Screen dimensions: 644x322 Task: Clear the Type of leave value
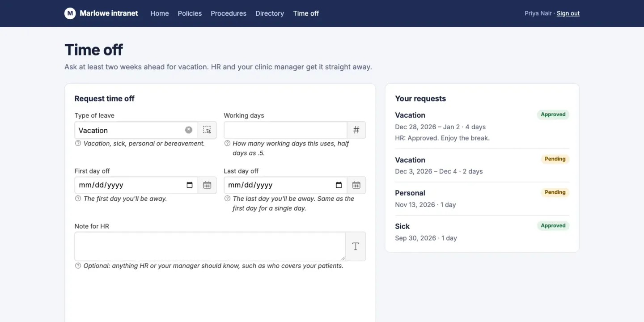coord(189,130)
